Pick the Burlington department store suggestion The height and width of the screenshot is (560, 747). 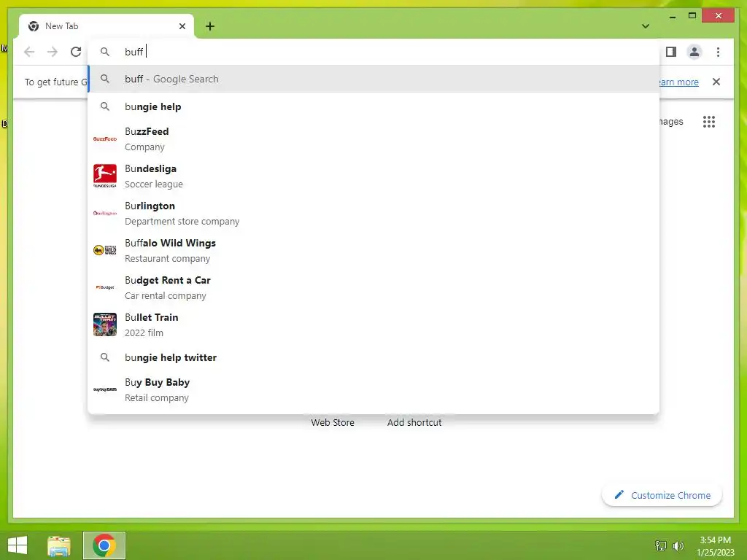point(373,214)
